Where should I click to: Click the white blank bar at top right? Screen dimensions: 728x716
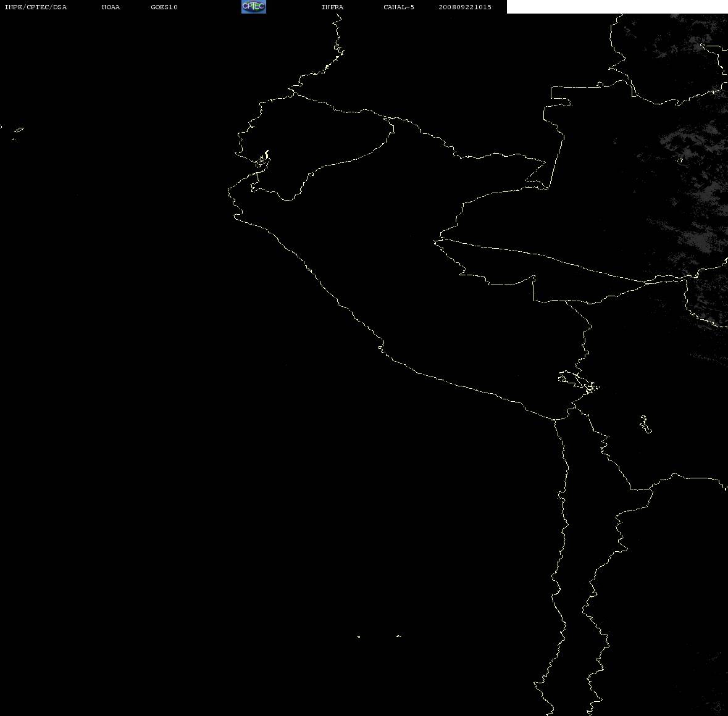pyautogui.click(x=617, y=7)
